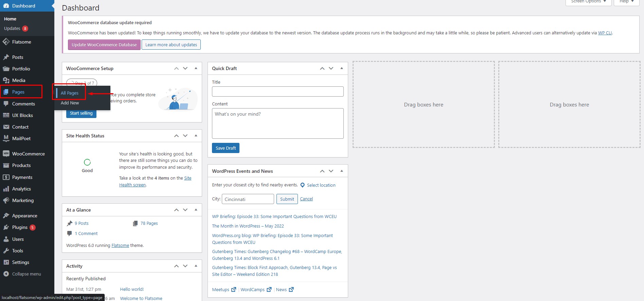Click the Products archive icon
Screen dimensions: 644x301
click(6, 165)
